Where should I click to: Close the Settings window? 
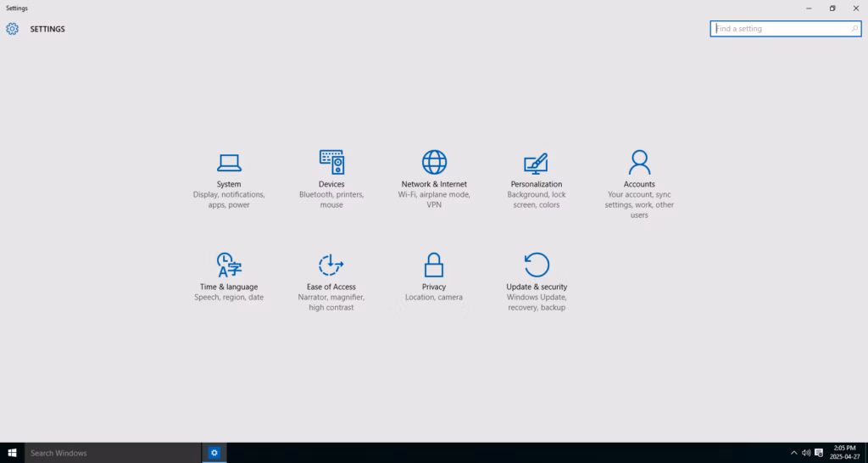point(856,8)
